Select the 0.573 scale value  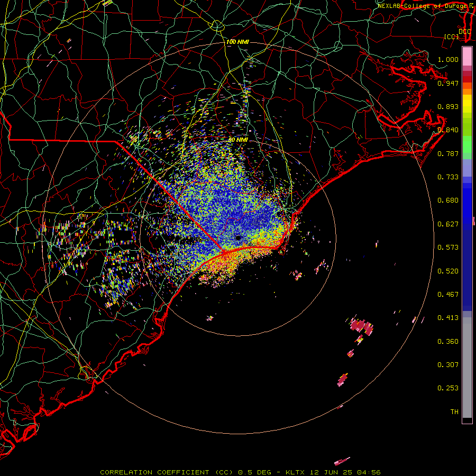pos(448,247)
